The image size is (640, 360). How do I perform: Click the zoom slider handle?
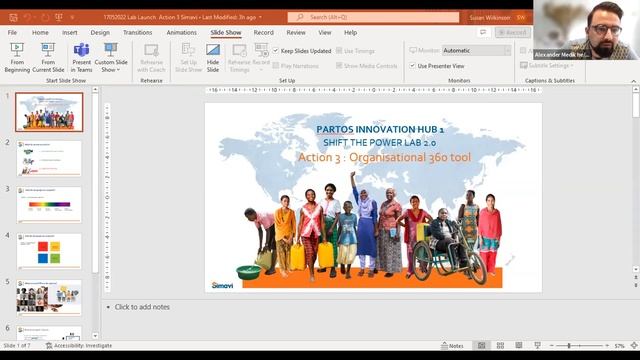(x=569, y=346)
